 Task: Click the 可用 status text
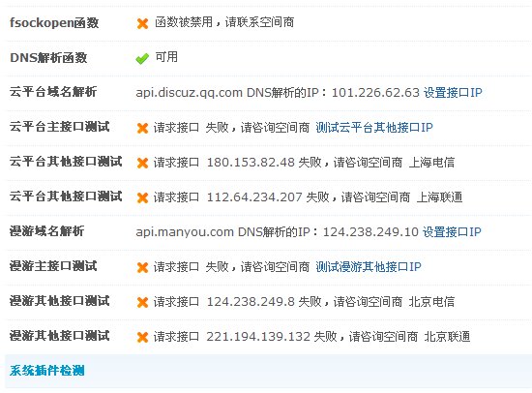click(x=166, y=57)
